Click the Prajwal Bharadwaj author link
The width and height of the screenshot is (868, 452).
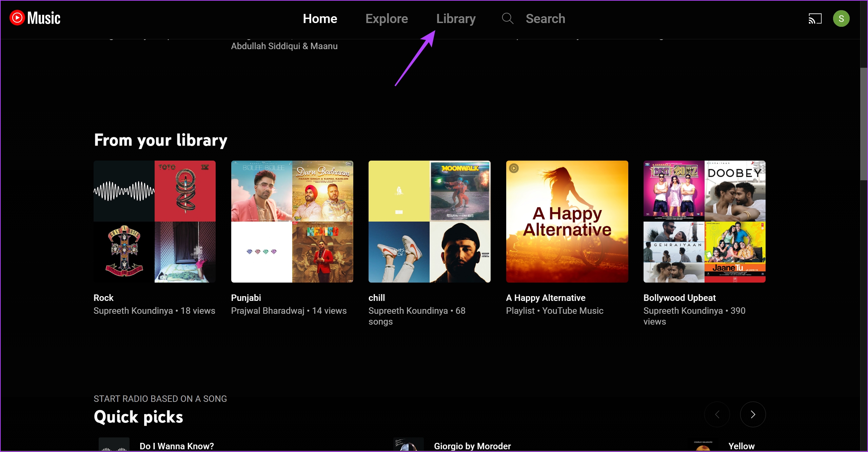[268, 311]
